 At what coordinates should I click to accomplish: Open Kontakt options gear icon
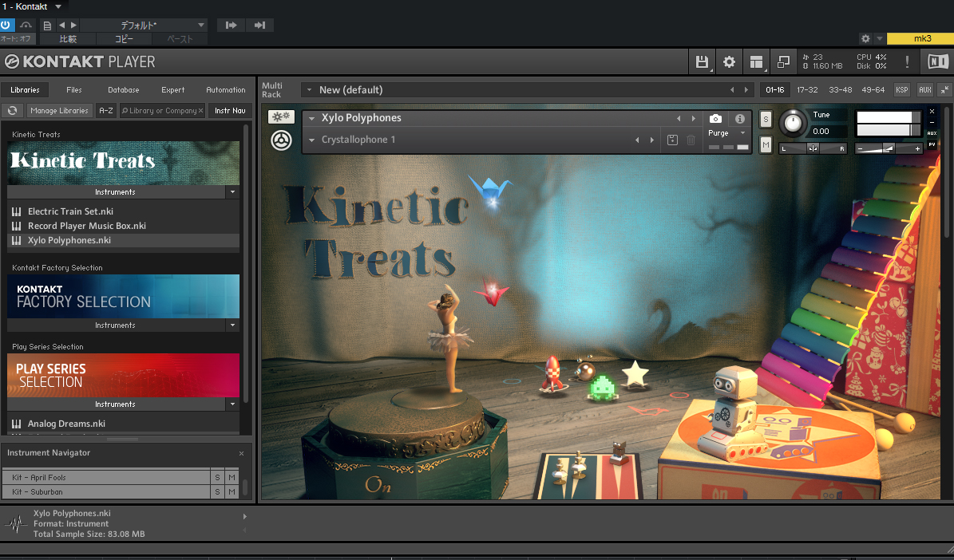[x=729, y=61]
